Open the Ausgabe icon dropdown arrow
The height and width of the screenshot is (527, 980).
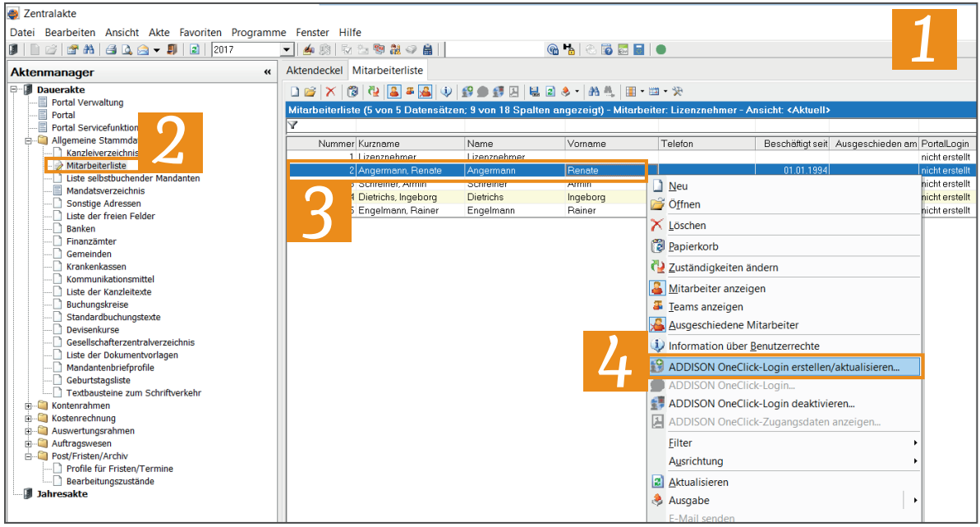[x=577, y=92]
